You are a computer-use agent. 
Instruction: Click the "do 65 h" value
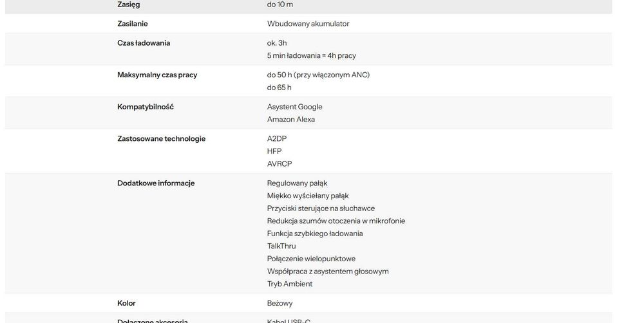[279, 88]
